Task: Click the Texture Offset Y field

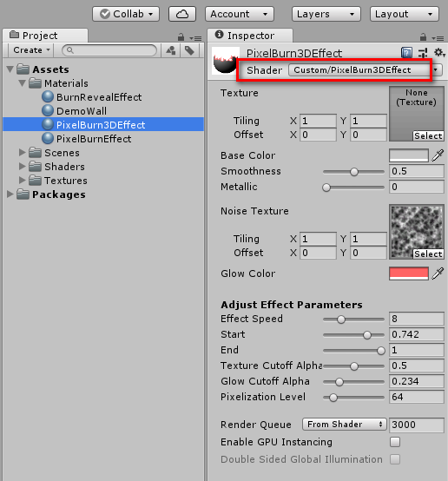Action: [368, 135]
